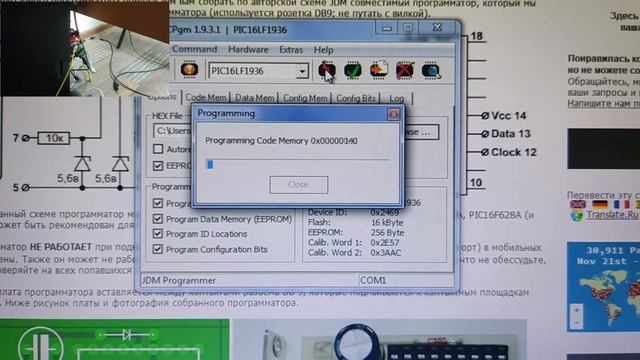This screenshot has height=360, width=640.
Task: Switch to the Code Mem tab
Action: pyautogui.click(x=206, y=98)
